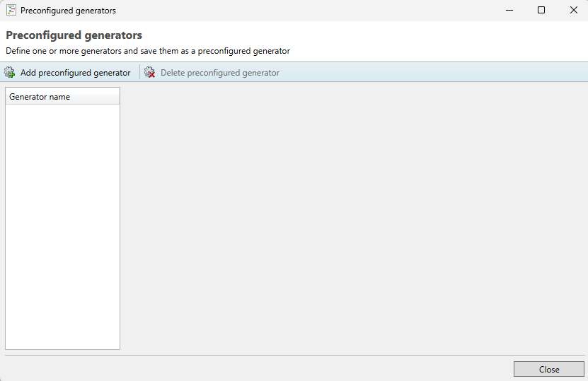
Task: Click the Add preconfigured generator gear icon
Action: [10, 73]
